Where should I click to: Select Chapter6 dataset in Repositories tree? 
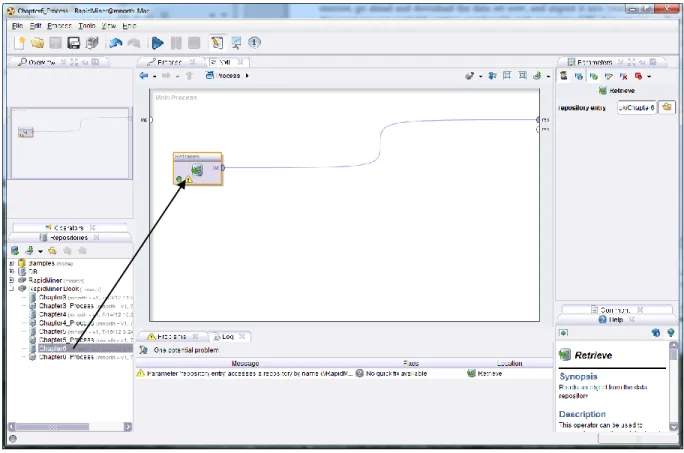[52, 348]
